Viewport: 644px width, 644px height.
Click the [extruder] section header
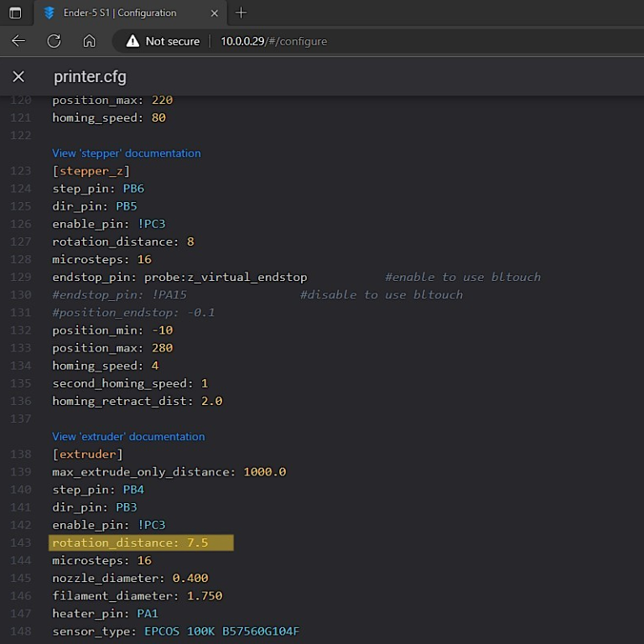87,454
